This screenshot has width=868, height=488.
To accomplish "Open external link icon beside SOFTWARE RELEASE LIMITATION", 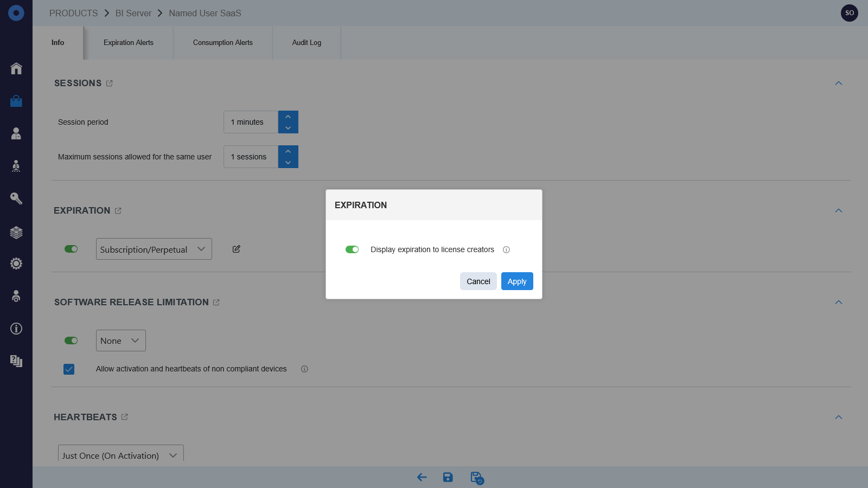I will 216,302.
